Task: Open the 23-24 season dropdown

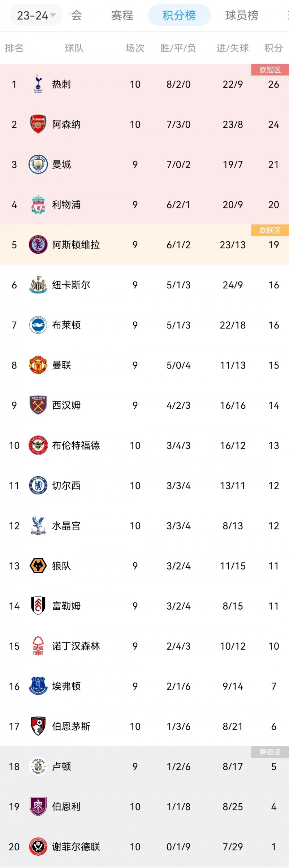Action: click(x=36, y=16)
